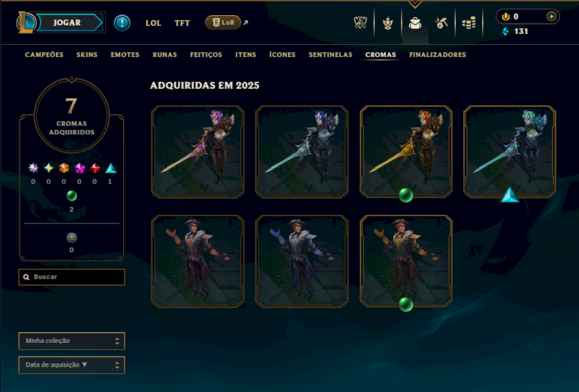The height and width of the screenshot is (392, 579).
Task: Click the League of Legends logo emblem
Action: pos(26,22)
